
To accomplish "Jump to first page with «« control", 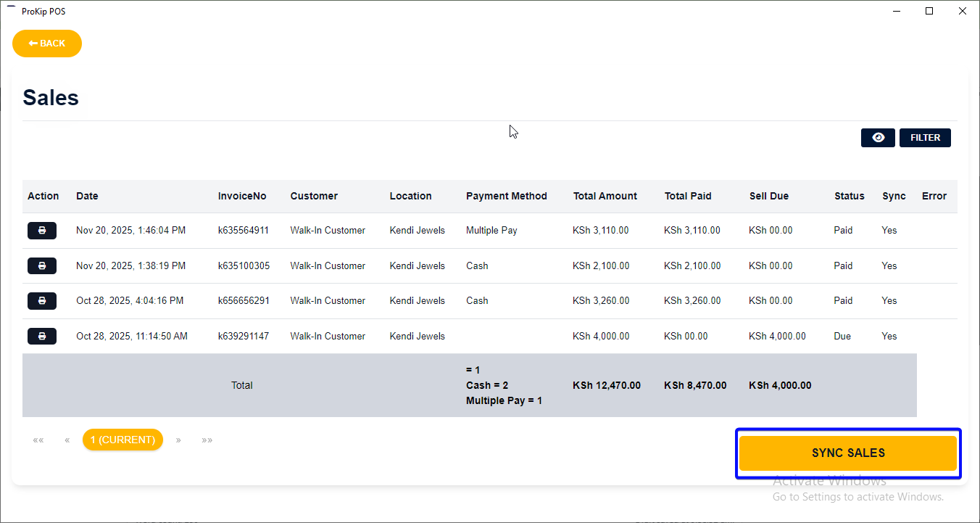I will 38,440.
